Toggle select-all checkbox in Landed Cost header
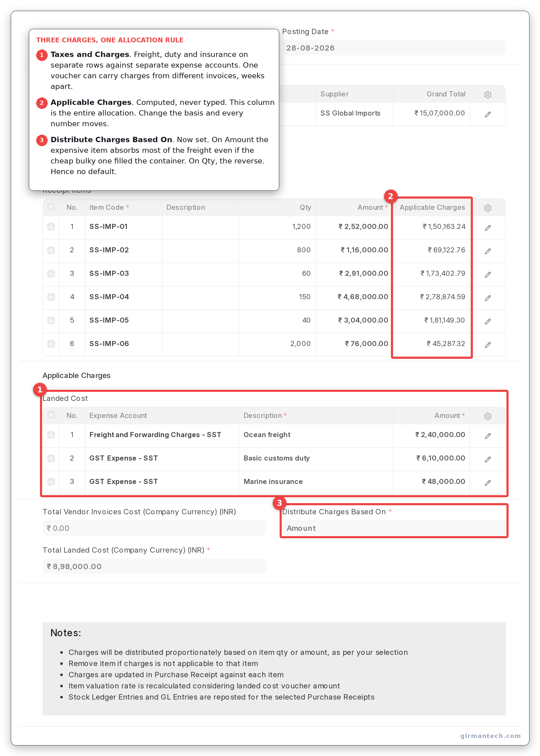Viewport: 540px width, 756px height. click(x=51, y=414)
